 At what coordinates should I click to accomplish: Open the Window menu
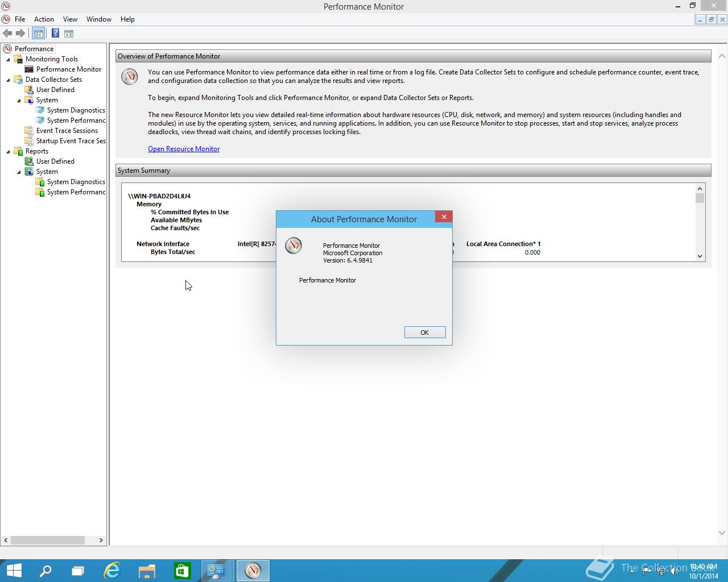[99, 19]
